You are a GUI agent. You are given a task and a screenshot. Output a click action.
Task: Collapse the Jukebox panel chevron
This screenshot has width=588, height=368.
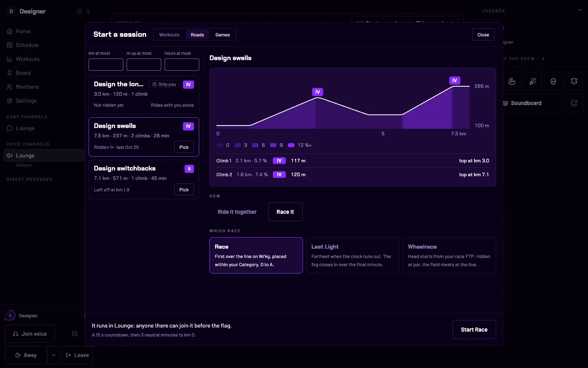pos(580,10)
